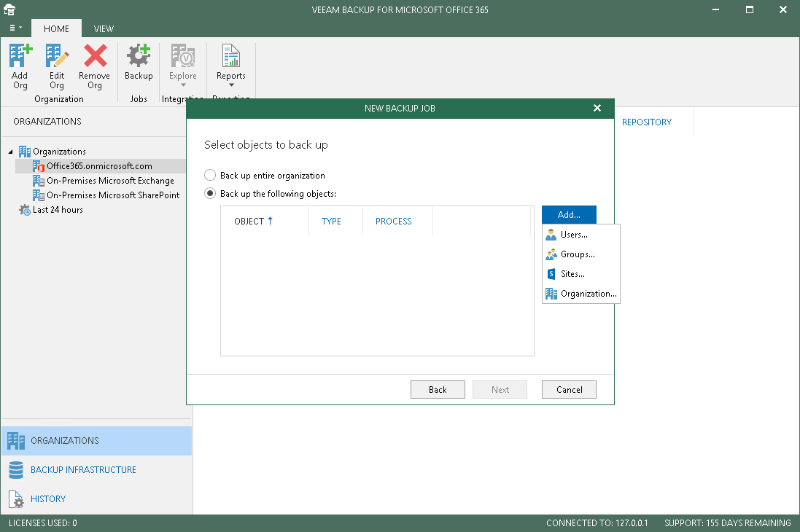
Task: Click the Office365.onmicrosoft.com organization icon
Action: (x=38, y=166)
